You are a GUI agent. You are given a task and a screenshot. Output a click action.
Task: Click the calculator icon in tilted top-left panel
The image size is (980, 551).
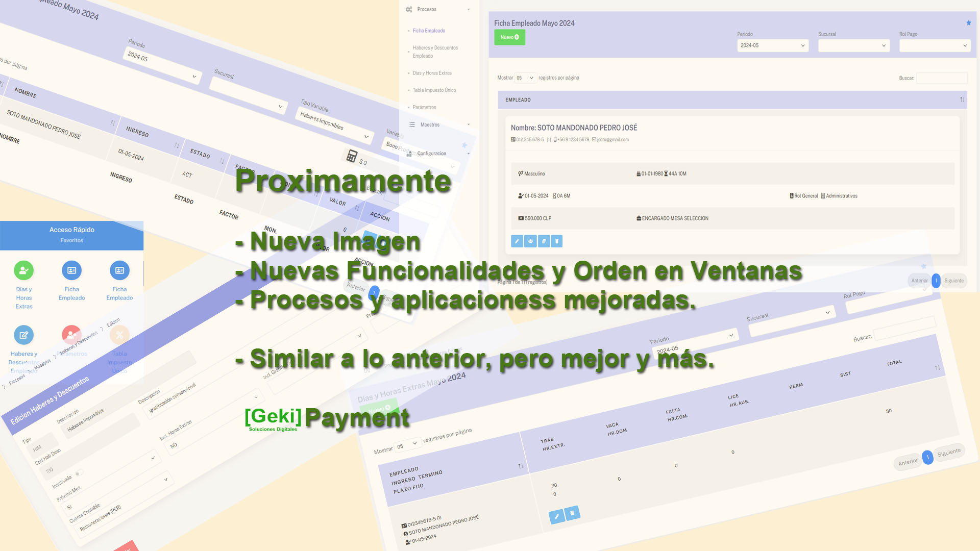pyautogui.click(x=352, y=156)
